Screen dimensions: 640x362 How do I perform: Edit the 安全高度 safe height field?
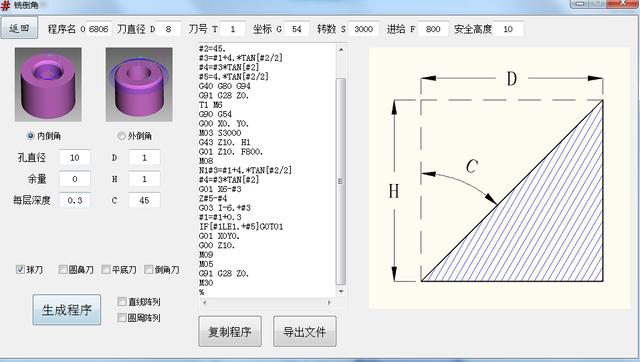pos(508,29)
